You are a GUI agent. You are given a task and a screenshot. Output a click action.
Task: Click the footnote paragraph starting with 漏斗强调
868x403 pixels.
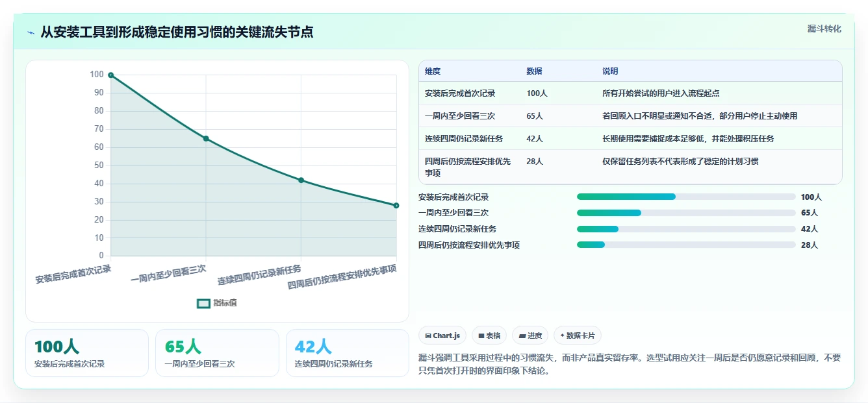pyautogui.click(x=630, y=364)
